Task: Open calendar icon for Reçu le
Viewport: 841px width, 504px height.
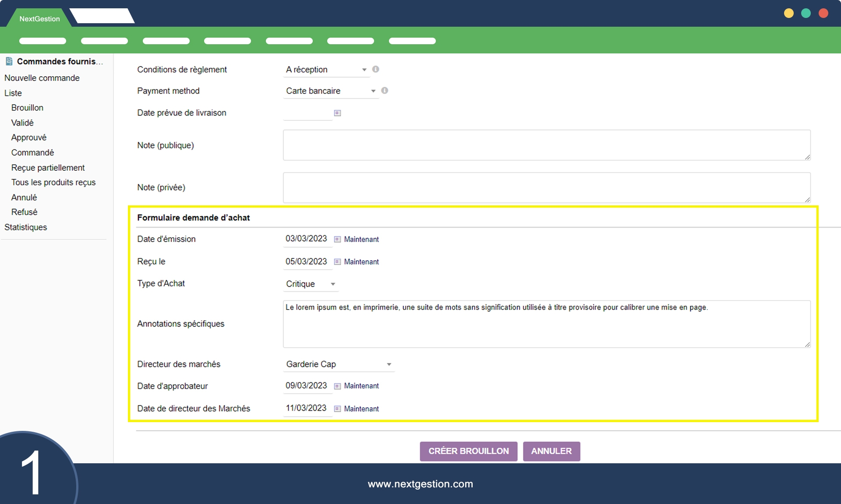Action: [337, 262]
